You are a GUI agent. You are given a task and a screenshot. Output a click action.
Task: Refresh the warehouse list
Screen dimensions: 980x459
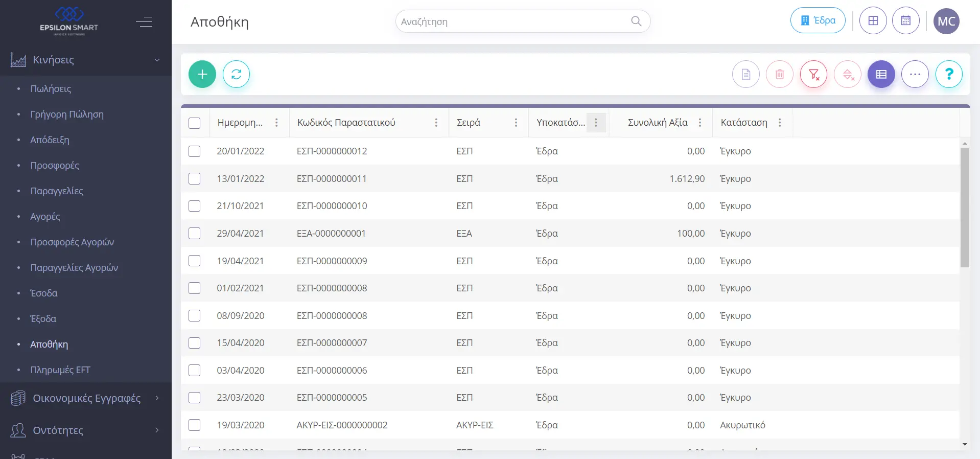pos(236,74)
